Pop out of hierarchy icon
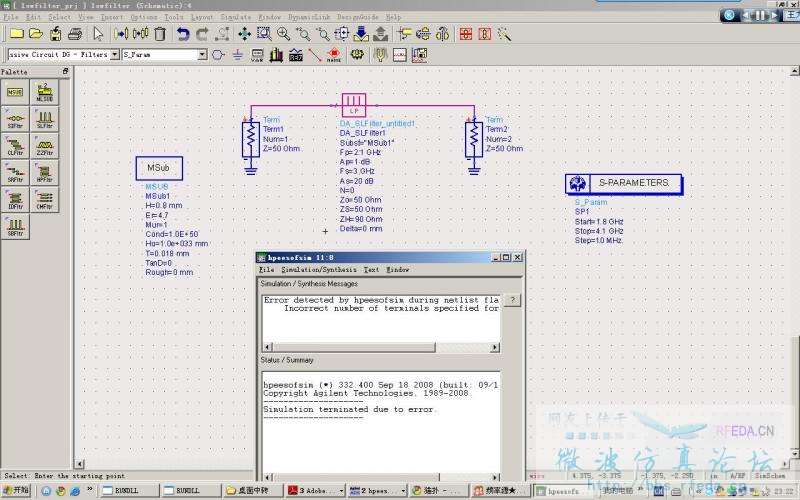 point(380,34)
